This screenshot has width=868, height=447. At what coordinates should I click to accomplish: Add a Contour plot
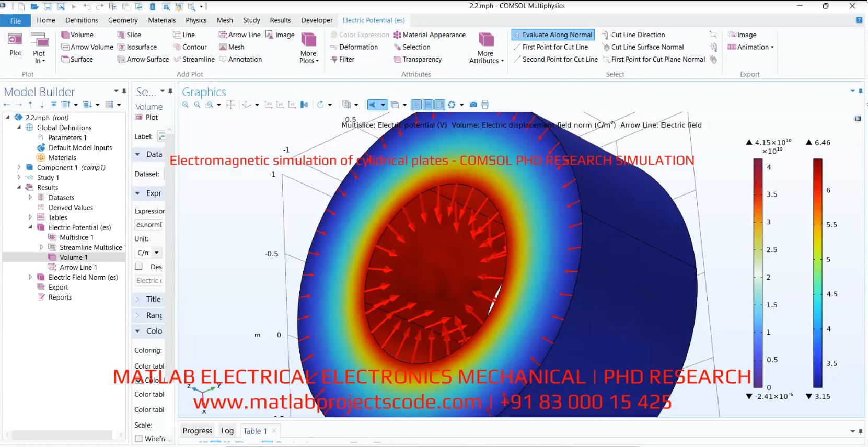click(x=190, y=47)
